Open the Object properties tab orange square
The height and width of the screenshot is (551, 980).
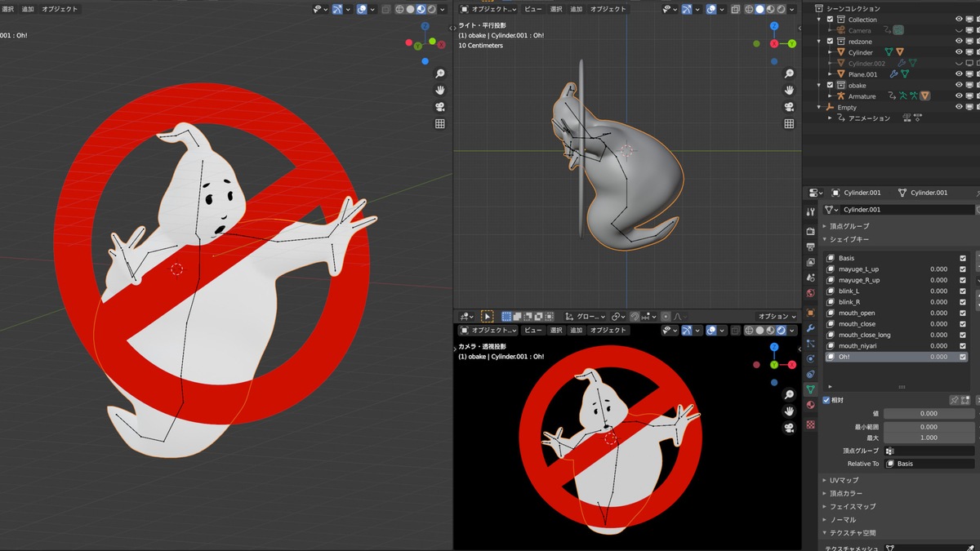[x=810, y=313]
